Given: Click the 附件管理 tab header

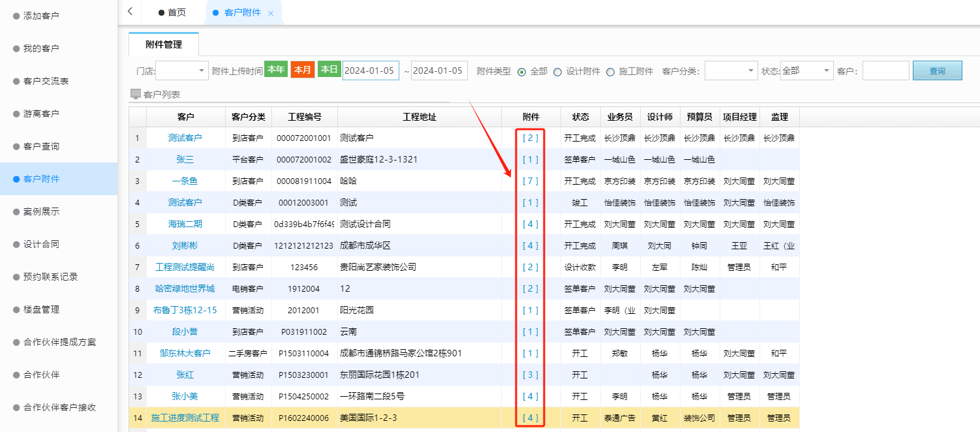Looking at the screenshot, I should coord(164,44).
